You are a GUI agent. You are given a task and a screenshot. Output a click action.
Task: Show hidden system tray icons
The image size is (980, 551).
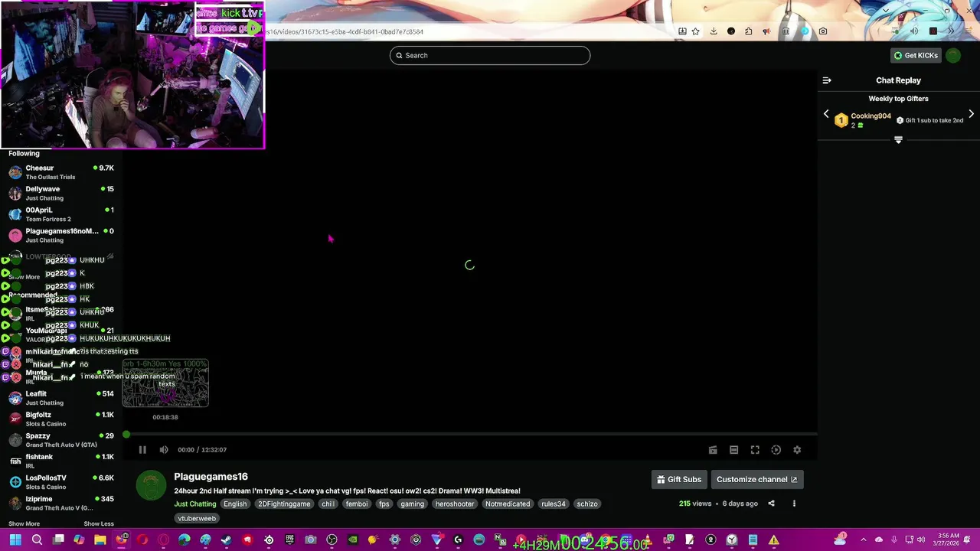tap(863, 540)
